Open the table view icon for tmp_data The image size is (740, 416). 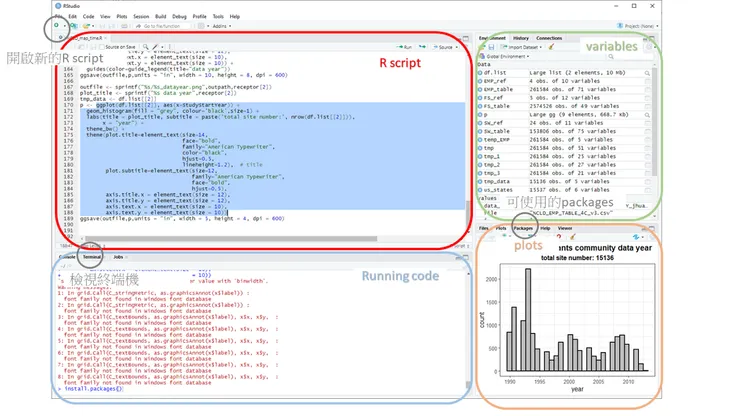[x=647, y=181]
